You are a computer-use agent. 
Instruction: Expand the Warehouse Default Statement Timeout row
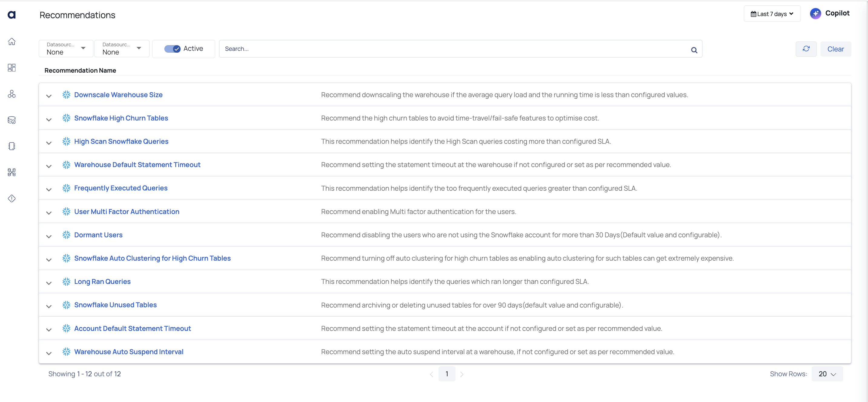[x=49, y=166]
